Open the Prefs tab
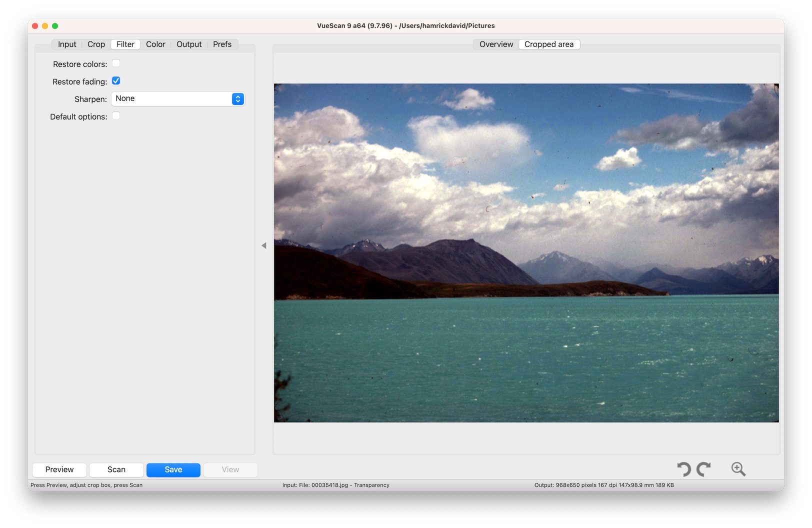This screenshot has width=812, height=528. click(x=222, y=44)
